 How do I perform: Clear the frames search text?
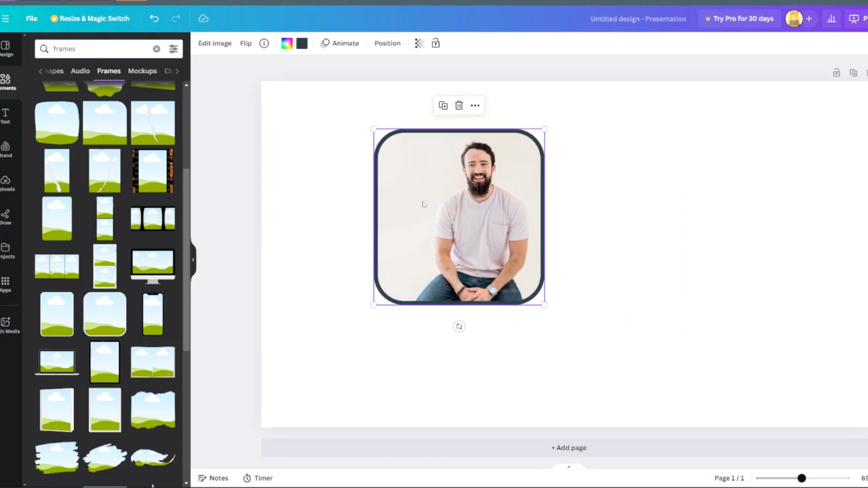click(x=157, y=49)
